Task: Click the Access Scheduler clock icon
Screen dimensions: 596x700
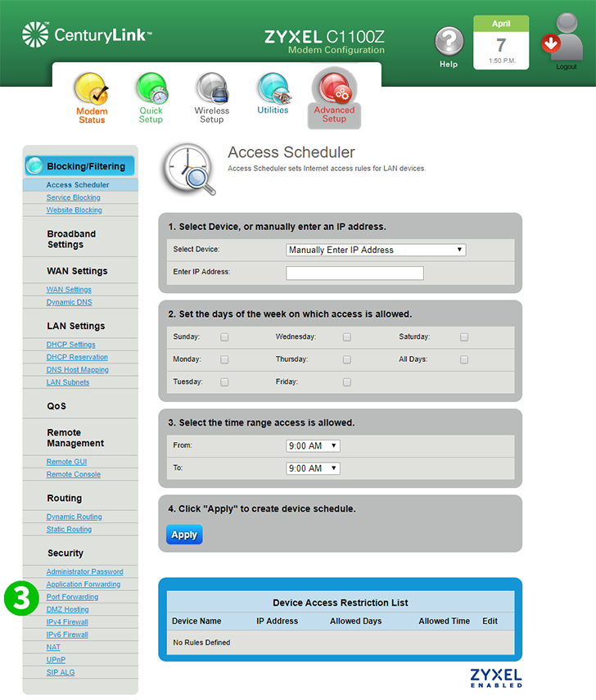Action: pos(189,169)
